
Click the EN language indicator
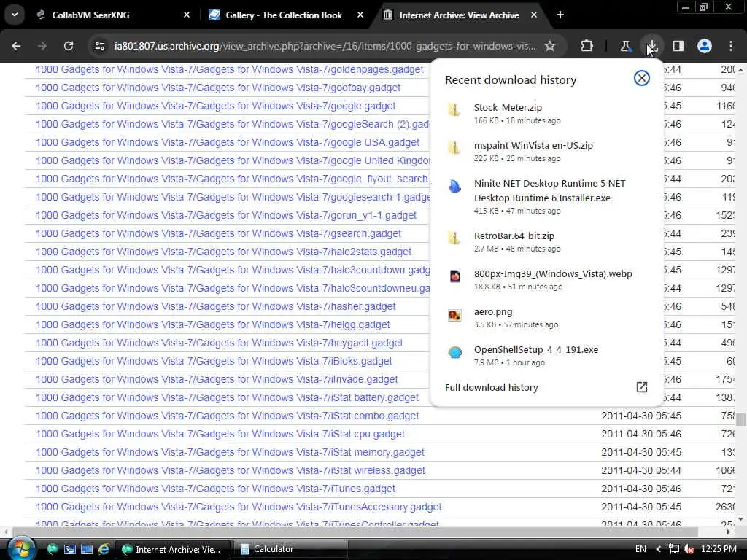point(640,549)
